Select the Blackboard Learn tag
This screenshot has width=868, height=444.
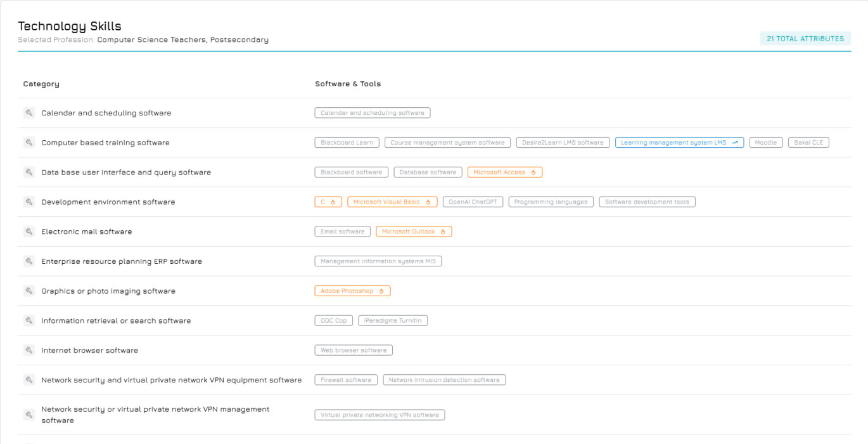tap(347, 143)
